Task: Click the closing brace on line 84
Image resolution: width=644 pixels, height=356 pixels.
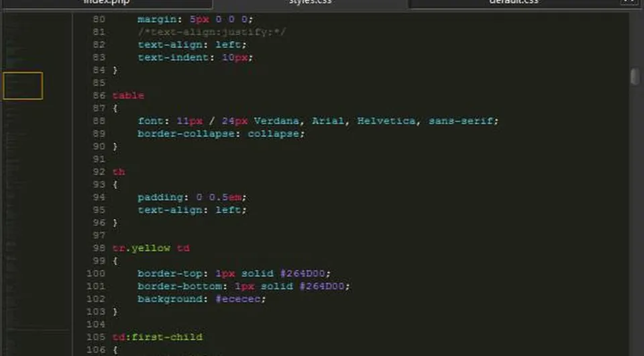Action: coord(115,71)
